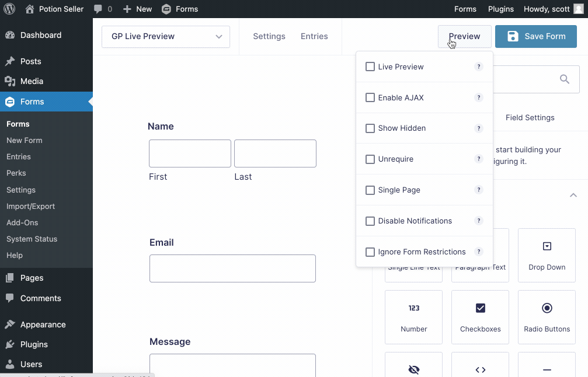Click the Last name input field
This screenshot has height=377, width=588.
[x=275, y=153]
